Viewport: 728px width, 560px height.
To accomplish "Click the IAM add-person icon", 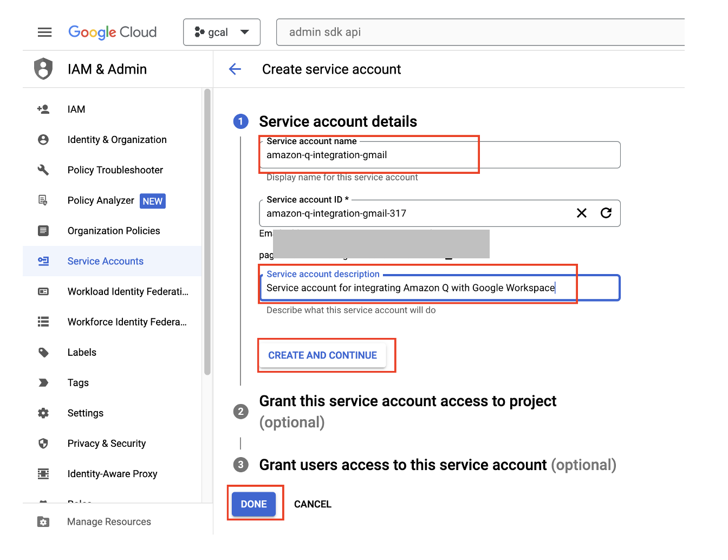I will [43, 109].
